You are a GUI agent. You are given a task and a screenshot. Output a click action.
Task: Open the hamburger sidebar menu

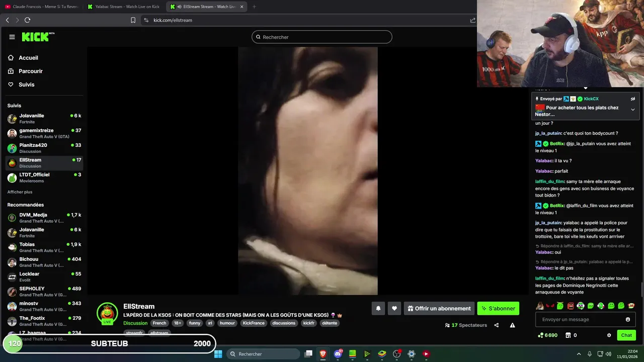12,37
